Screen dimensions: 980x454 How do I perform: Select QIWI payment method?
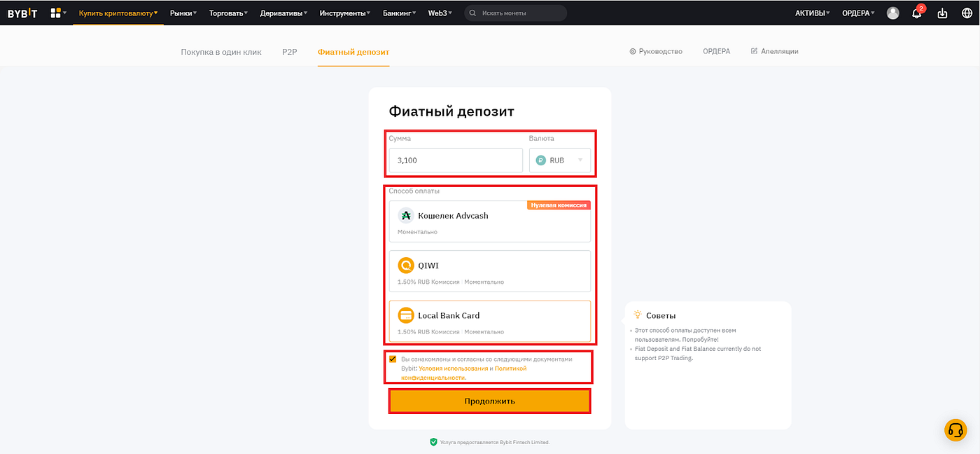[x=490, y=271]
